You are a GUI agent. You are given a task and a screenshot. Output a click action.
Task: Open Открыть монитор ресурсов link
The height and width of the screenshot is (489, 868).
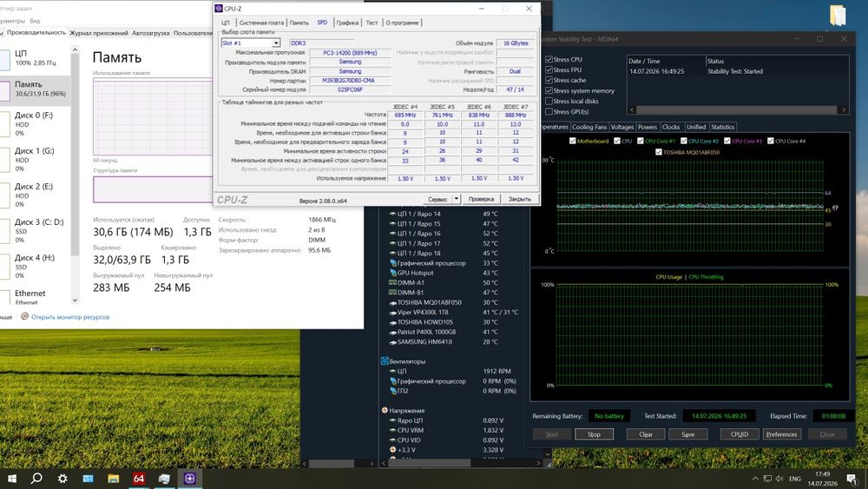[x=70, y=317]
